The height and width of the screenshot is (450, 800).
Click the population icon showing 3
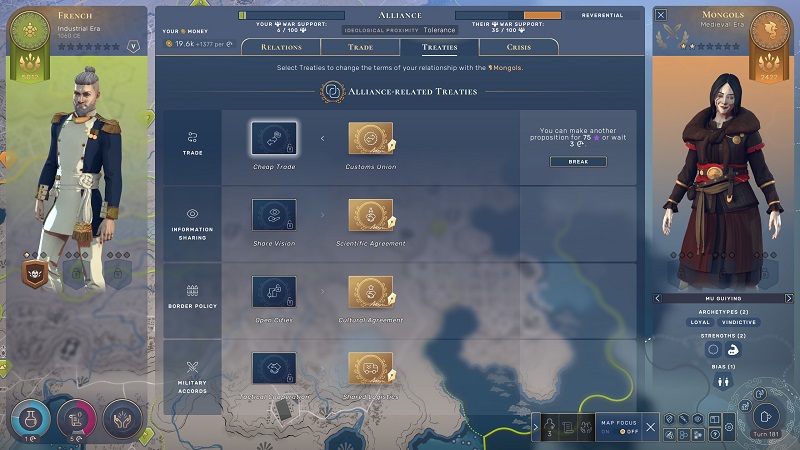point(549,427)
